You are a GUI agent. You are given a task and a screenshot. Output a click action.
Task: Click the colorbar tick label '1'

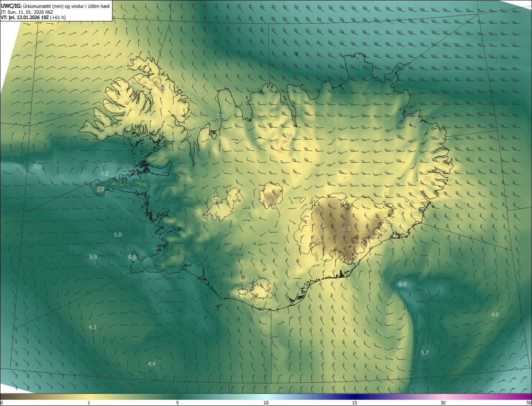click(89, 403)
